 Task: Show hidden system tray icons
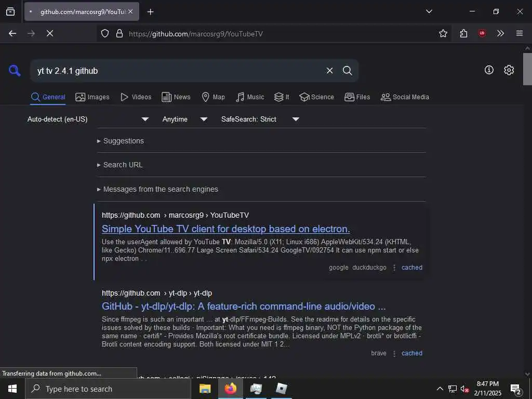[440, 389]
